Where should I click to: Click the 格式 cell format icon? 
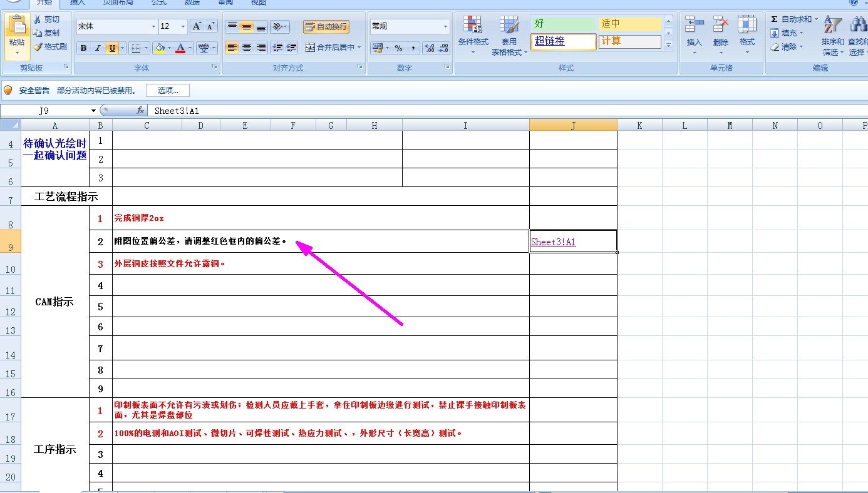pyautogui.click(x=747, y=25)
